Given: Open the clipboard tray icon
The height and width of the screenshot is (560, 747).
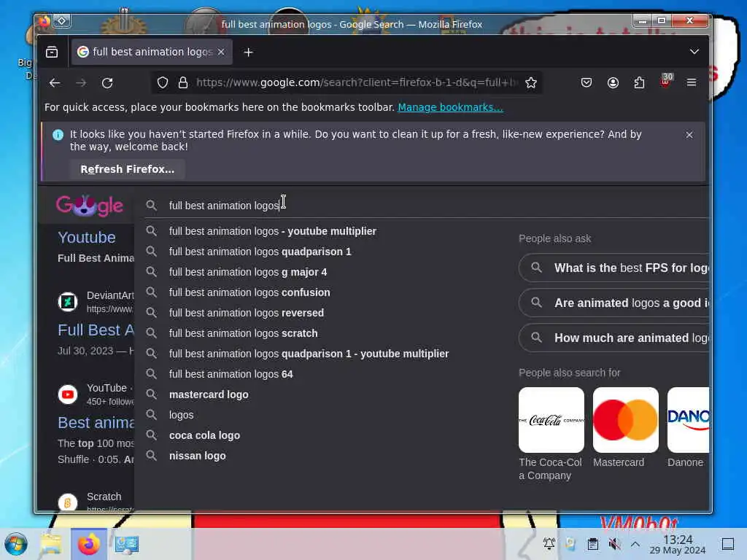Looking at the screenshot, I should click(x=593, y=544).
